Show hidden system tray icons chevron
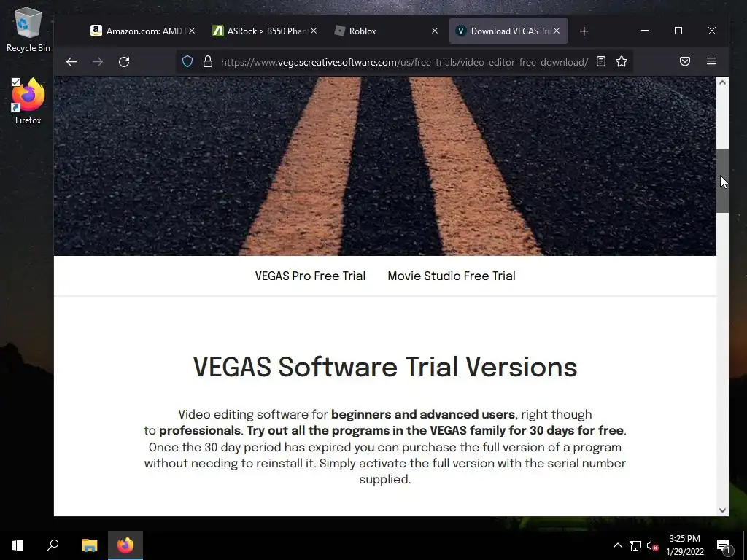The height and width of the screenshot is (560, 747). pyautogui.click(x=617, y=545)
